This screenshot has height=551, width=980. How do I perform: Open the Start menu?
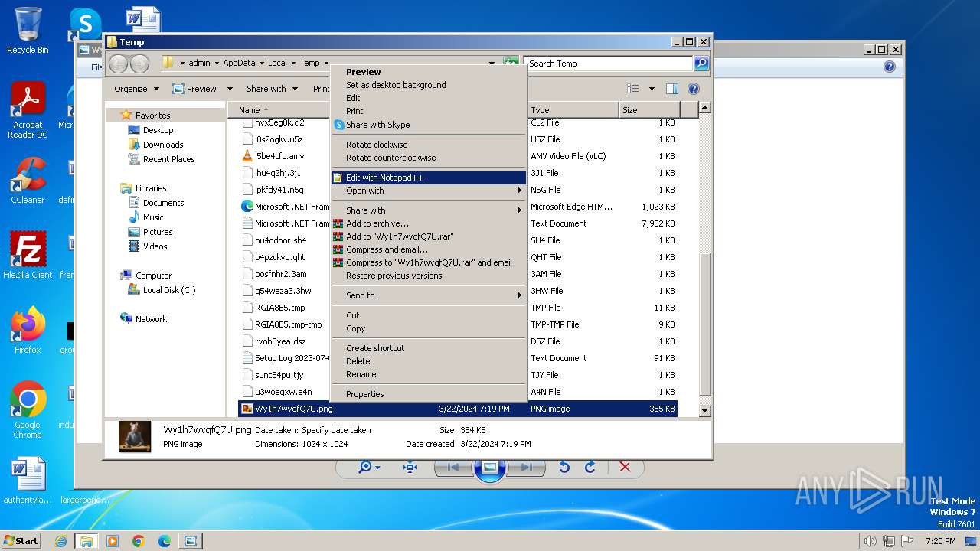tap(21, 540)
